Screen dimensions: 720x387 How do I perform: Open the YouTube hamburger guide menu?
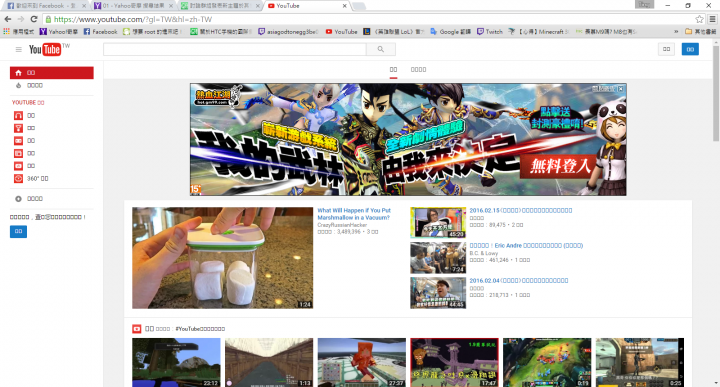[x=18, y=50]
